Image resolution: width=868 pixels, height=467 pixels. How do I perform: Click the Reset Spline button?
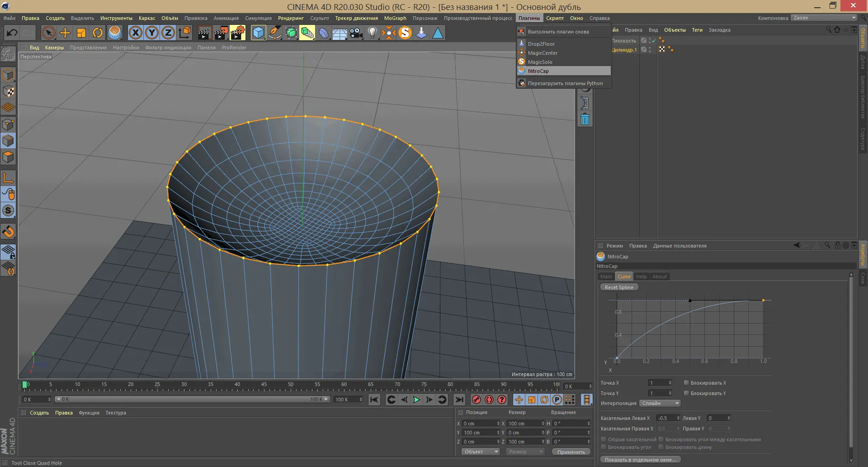pos(619,287)
